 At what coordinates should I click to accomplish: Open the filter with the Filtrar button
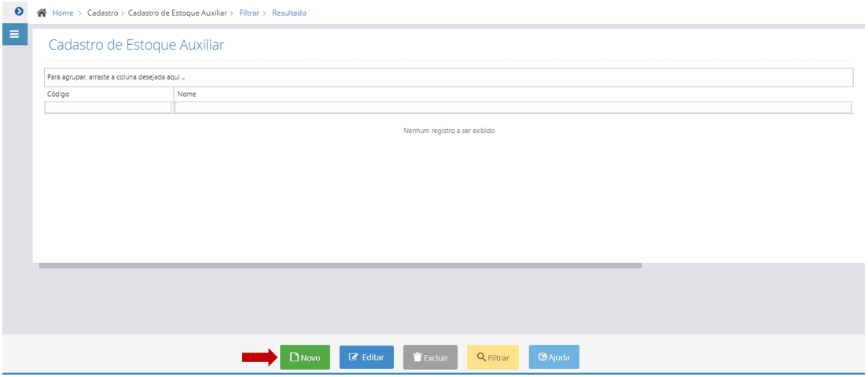click(493, 357)
